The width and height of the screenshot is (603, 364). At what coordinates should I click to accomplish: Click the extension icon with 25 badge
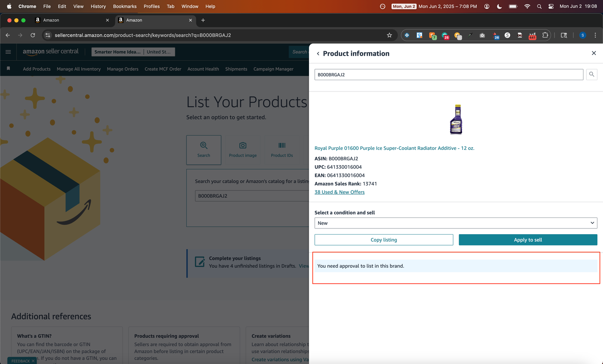(445, 35)
